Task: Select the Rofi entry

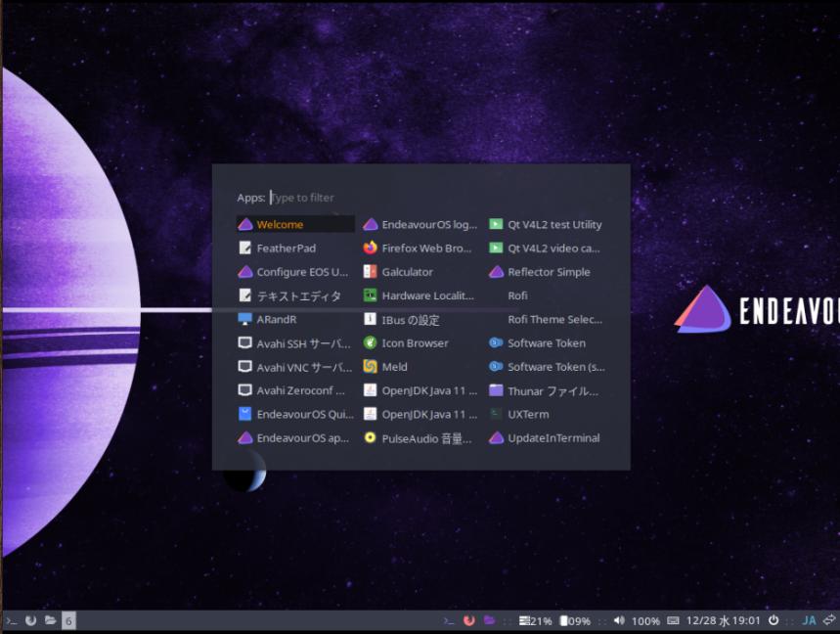Action: coord(547,295)
